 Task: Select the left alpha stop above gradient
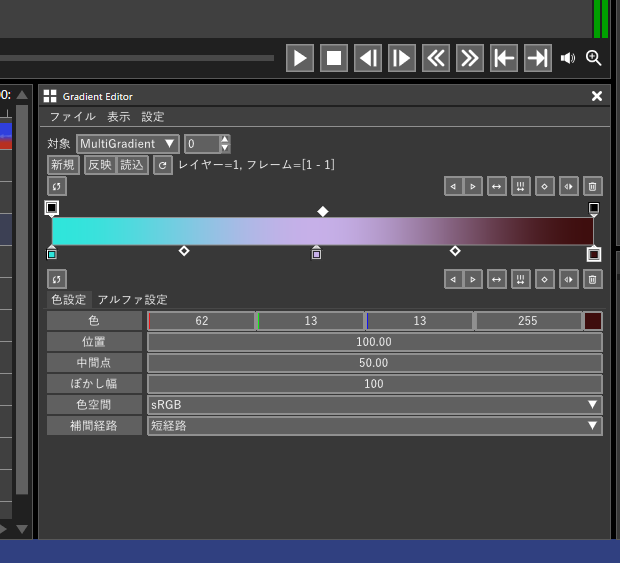click(x=52, y=208)
